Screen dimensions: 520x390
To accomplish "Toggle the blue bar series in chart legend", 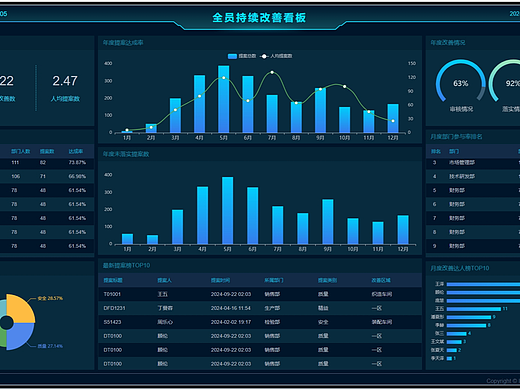I will [242, 56].
